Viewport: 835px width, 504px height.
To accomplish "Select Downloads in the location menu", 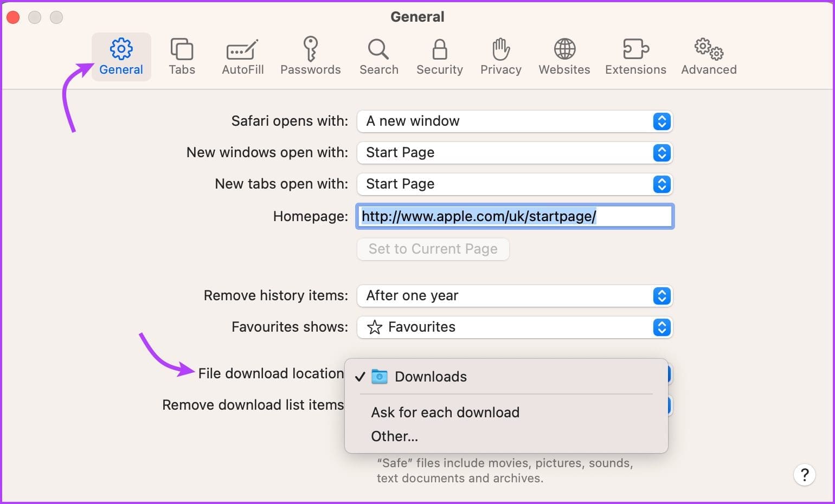I will click(506, 377).
